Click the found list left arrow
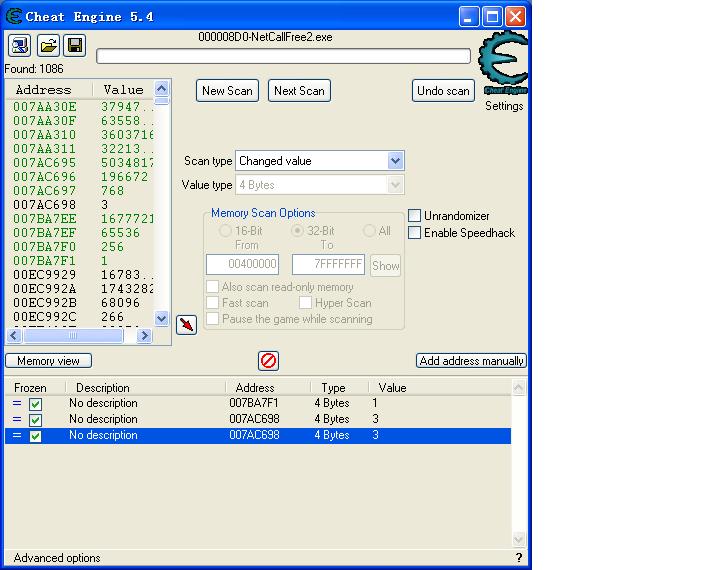The width and height of the screenshot is (720, 570). click(x=14, y=336)
